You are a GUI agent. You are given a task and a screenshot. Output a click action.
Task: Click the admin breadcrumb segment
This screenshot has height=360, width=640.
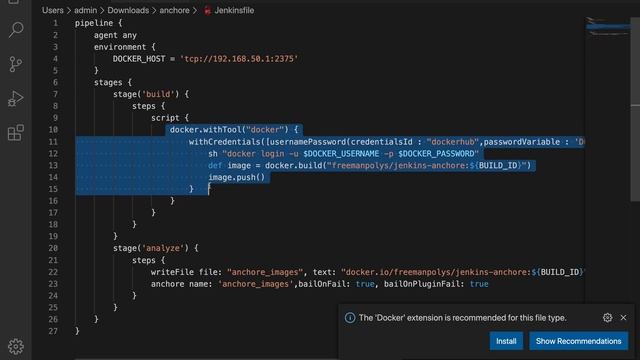(x=86, y=10)
